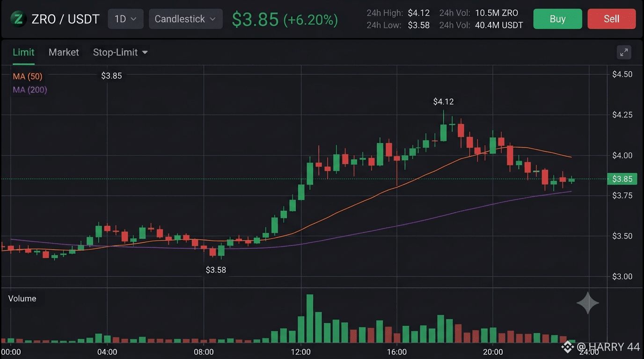Image resolution: width=644 pixels, height=359 pixels.
Task: Click the $4.00 price axis label
Action: click(x=622, y=155)
